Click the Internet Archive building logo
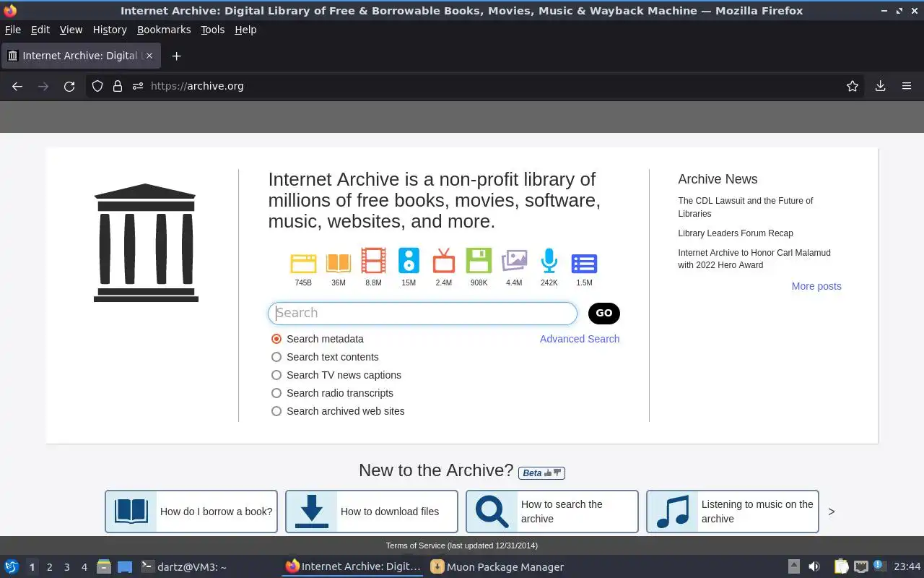This screenshot has height=578, width=924. [146, 243]
